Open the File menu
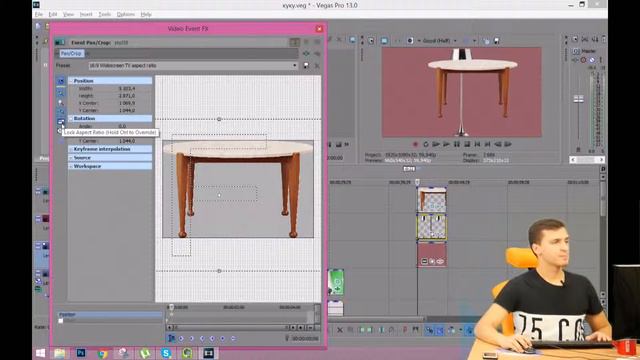The image size is (640, 360). pos(39,14)
